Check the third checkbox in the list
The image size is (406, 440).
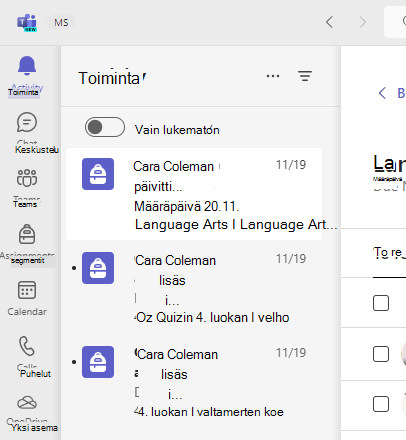click(381, 404)
